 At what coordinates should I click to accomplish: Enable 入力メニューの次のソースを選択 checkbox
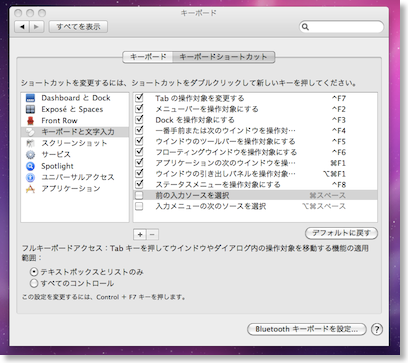pos(139,206)
